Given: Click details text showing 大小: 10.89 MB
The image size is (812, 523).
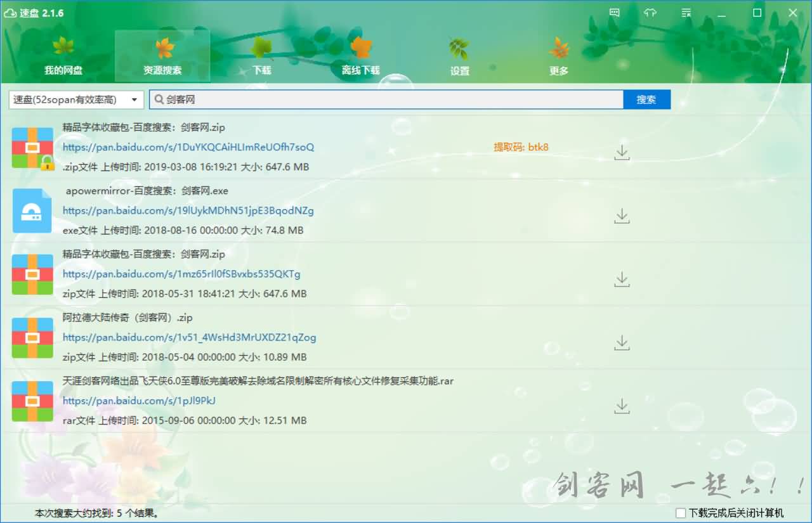Looking at the screenshot, I should (185, 357).
